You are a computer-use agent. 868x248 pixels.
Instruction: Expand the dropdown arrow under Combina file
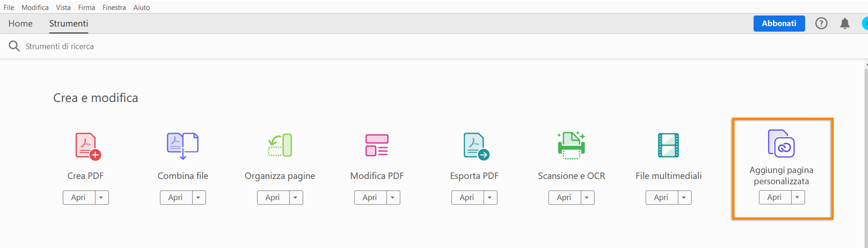(x=198, y=198)
